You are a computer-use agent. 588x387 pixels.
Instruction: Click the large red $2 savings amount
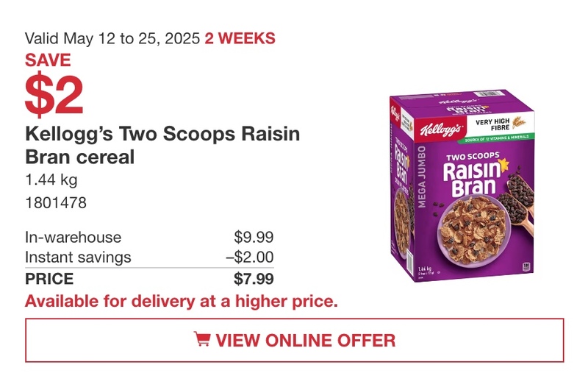(x=54, y=95)
